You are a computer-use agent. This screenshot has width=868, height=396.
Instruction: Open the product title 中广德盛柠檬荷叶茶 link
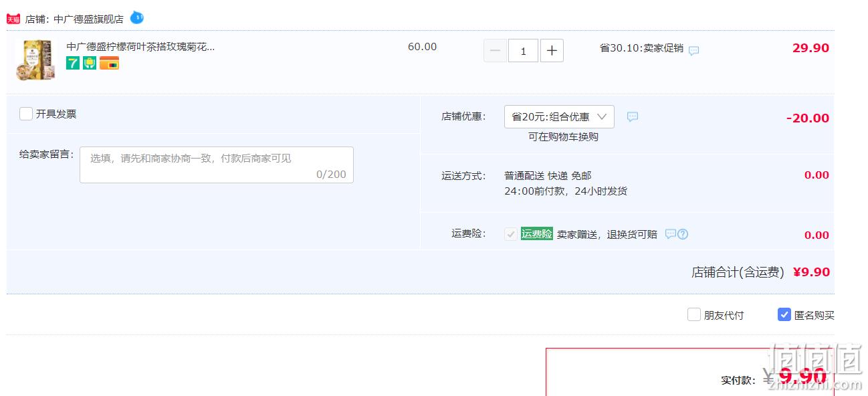(x=140, y=47)
